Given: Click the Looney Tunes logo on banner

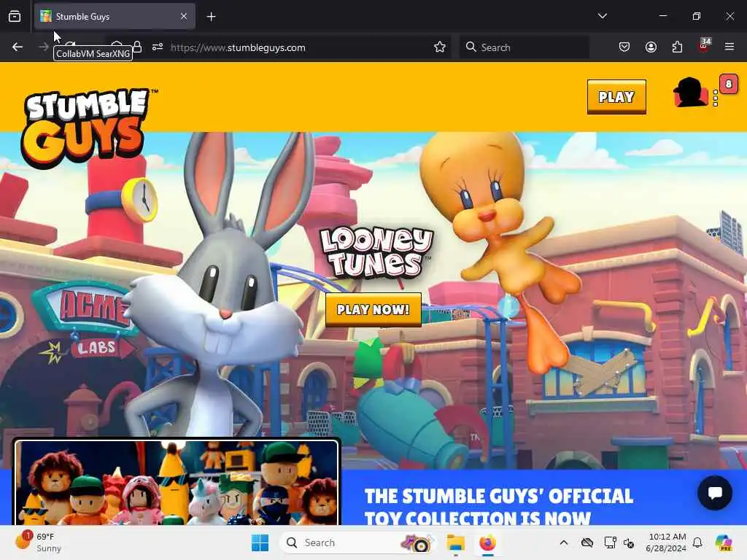Looking at the screenshot, I should pos(376,252).
